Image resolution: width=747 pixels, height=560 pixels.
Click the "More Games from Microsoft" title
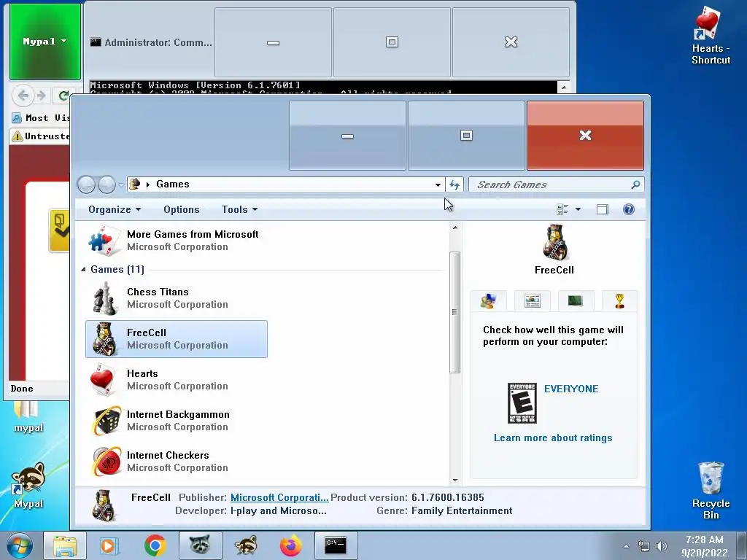coord(193,234)
